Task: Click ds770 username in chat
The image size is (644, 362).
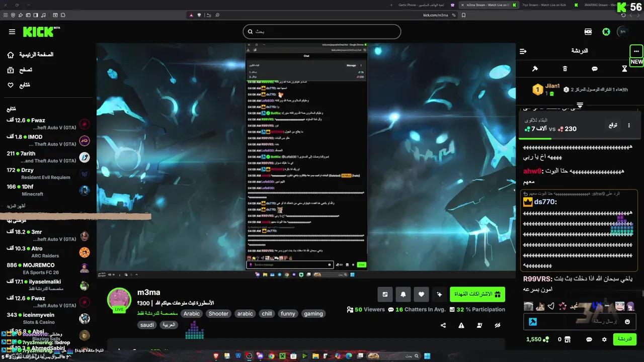Action: 545,202
